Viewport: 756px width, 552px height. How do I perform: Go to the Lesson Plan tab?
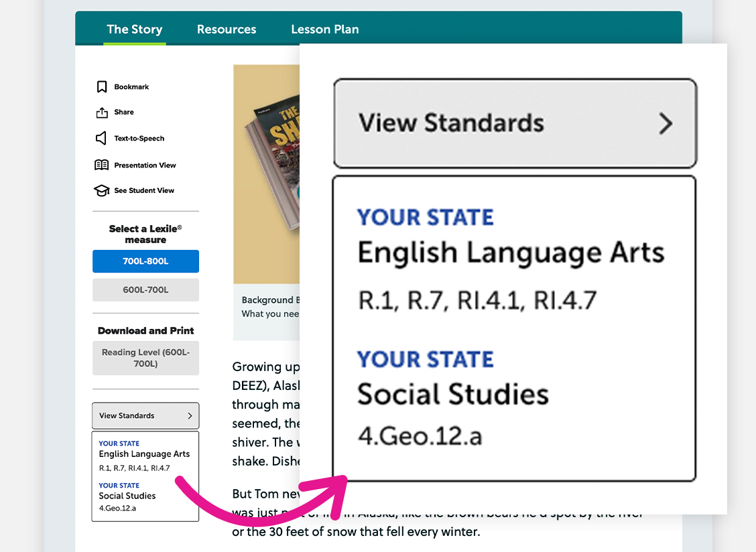324,29
